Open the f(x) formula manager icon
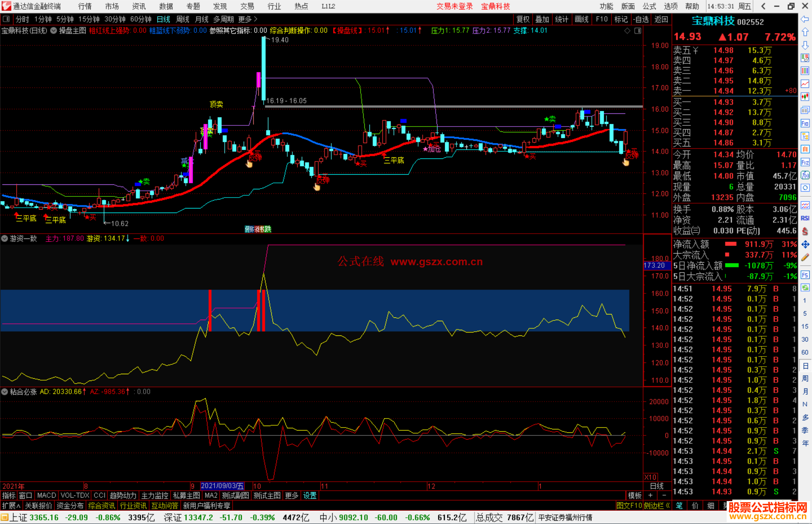Viewport: 812px width, 524px height. 805,175
